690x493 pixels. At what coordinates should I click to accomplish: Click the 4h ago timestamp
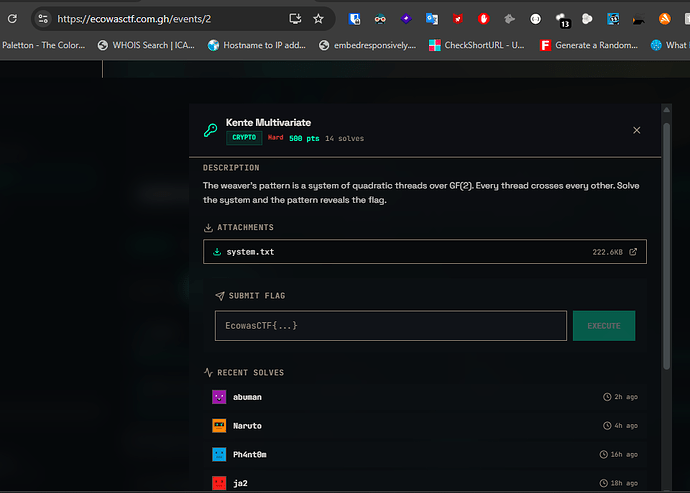click(x=626, y=426)
